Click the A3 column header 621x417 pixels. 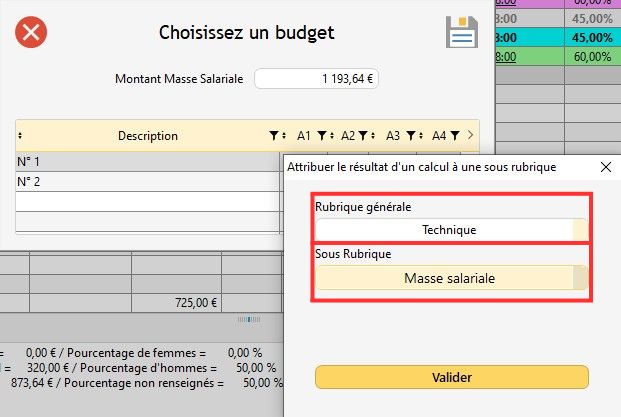(x=392, y=135)
